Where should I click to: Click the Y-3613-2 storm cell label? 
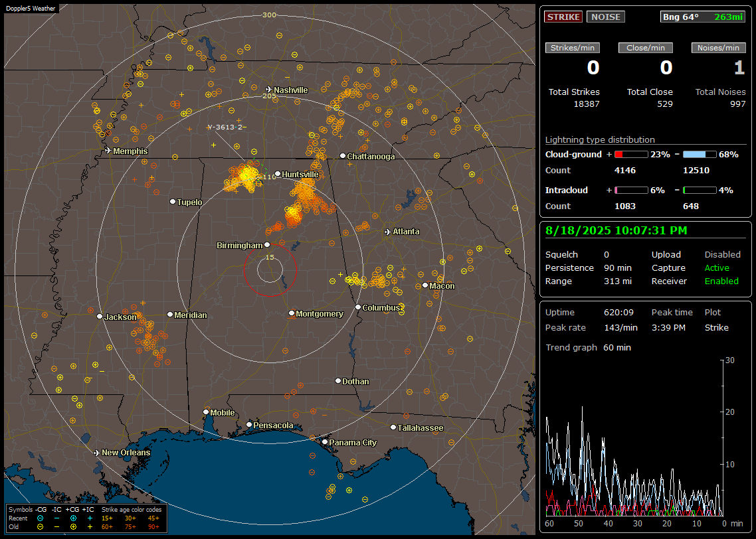[x=227, y=127]
